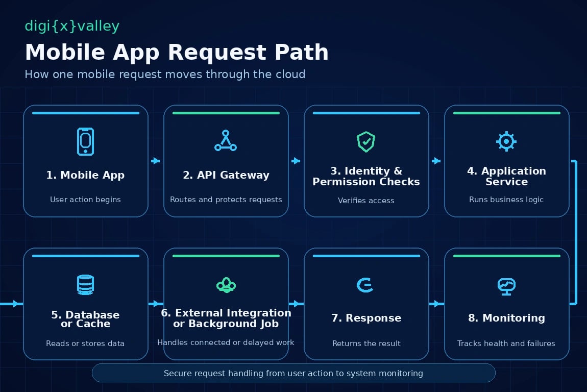Click the "2. API Gateway" heading
Image resolution: width=587 pixels, height=392 pixels.
click(x=226, y=175)
